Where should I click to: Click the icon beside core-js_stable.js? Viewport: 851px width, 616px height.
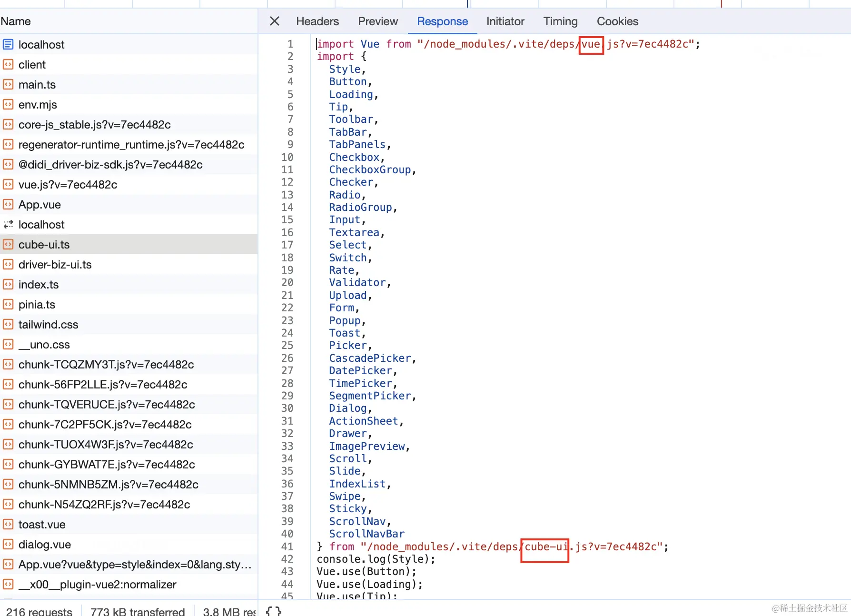tap(8, 125)
